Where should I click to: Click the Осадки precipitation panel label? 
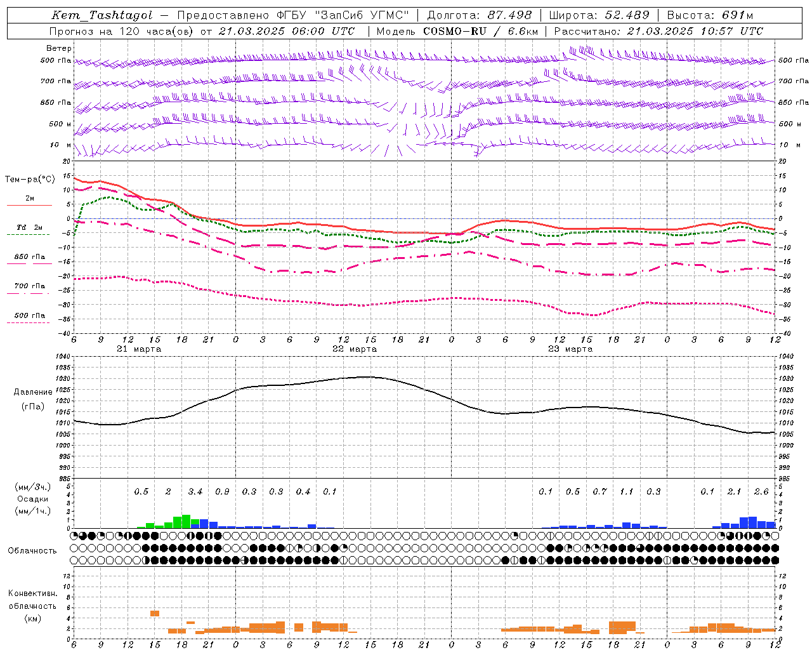pos(33,499)
